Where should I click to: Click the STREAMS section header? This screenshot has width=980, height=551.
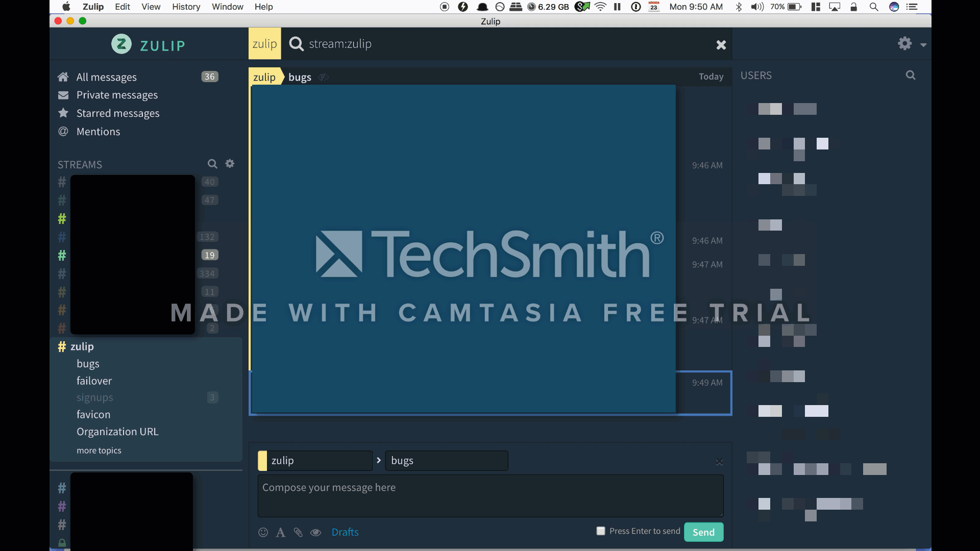[x=80, y=165]
